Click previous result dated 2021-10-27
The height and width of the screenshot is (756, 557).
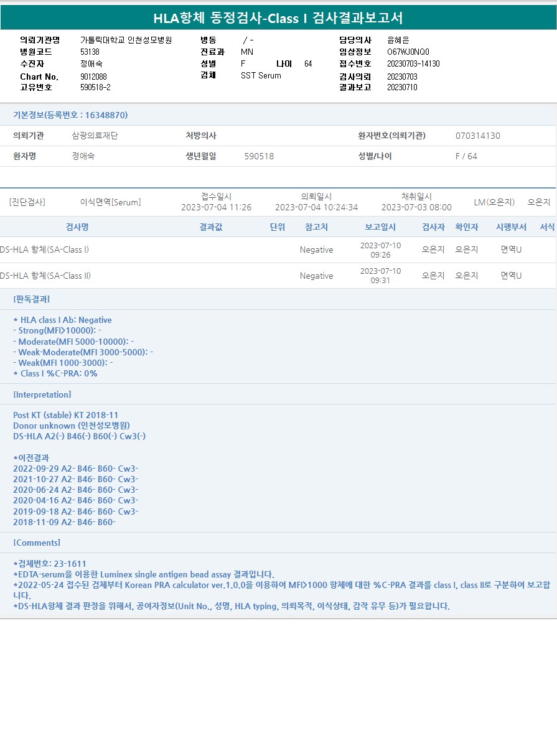[x=76, y=479]
